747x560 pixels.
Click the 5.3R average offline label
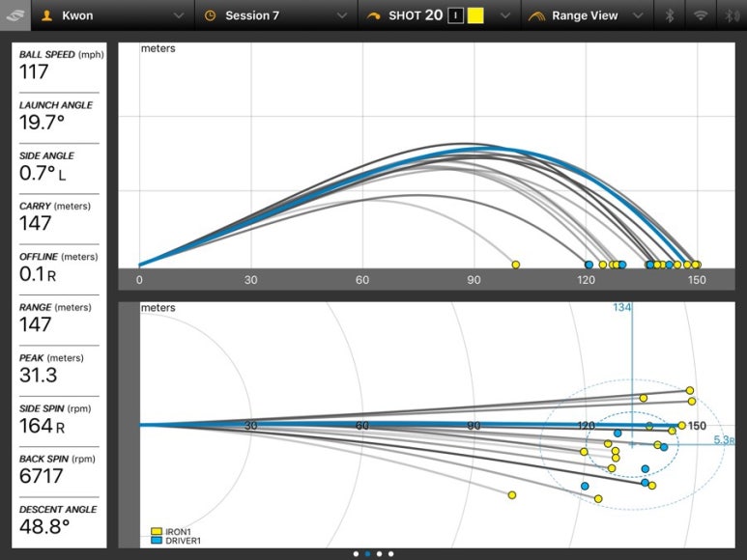tap(724, 439)
